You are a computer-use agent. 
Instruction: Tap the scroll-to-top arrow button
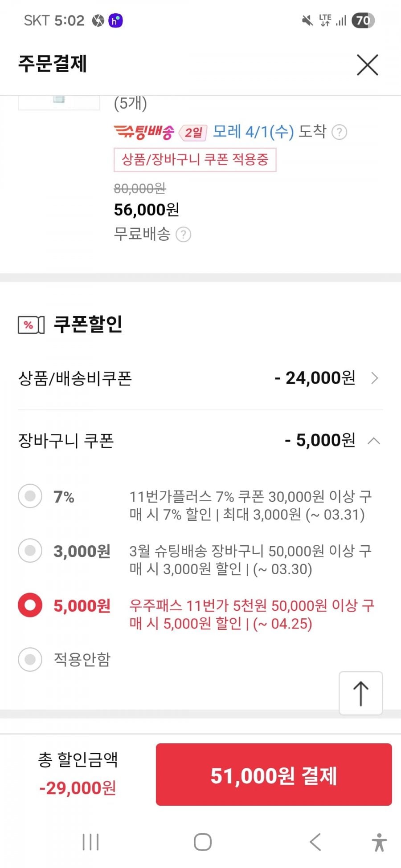pyautogui.click(x=360, y=693)
